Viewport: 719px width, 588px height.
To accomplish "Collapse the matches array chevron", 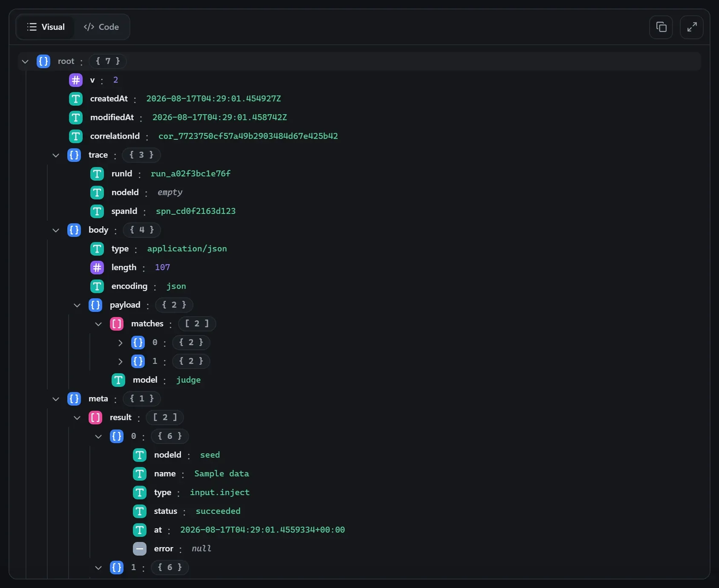I will [98, 324].
